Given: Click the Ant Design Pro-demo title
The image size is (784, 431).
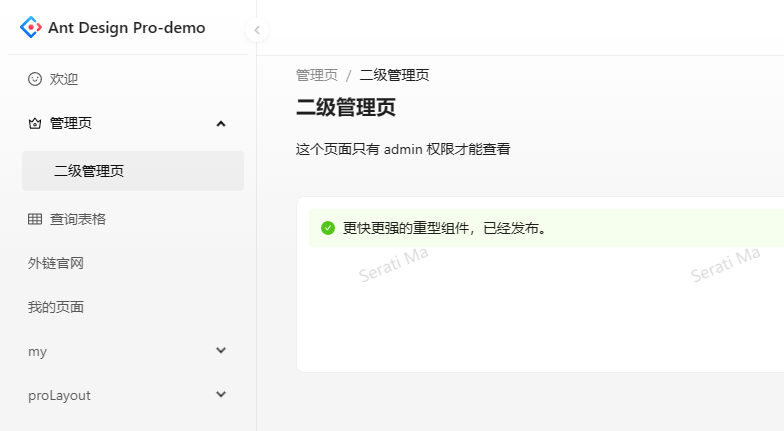Looking at the screenshot, I should click(127, 28).
